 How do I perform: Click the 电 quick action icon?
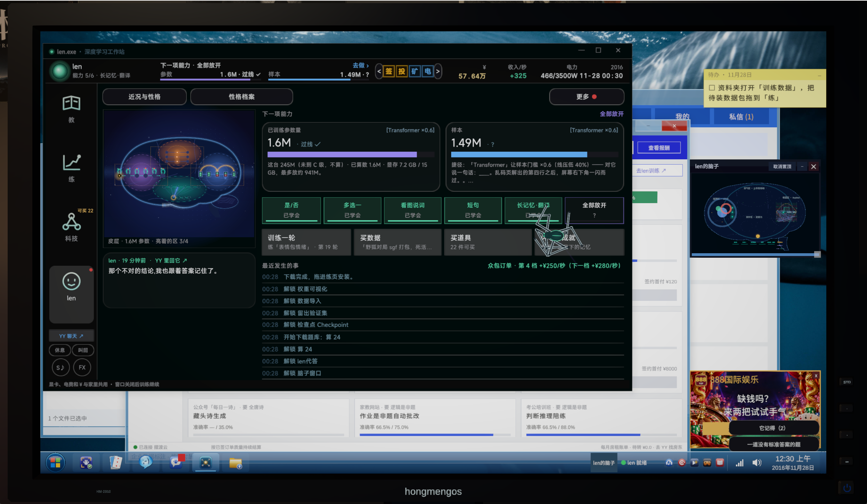(427, 71)
